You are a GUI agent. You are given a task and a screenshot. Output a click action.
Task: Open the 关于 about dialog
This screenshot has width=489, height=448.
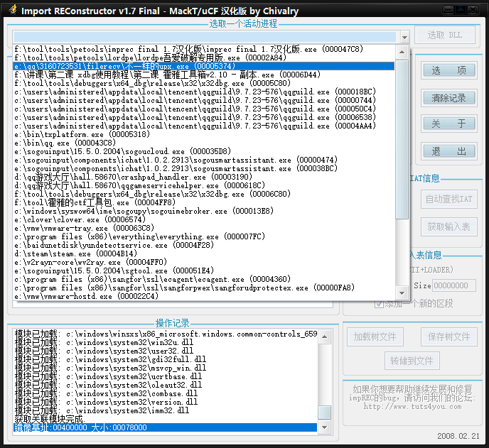[x=448, y=124]
